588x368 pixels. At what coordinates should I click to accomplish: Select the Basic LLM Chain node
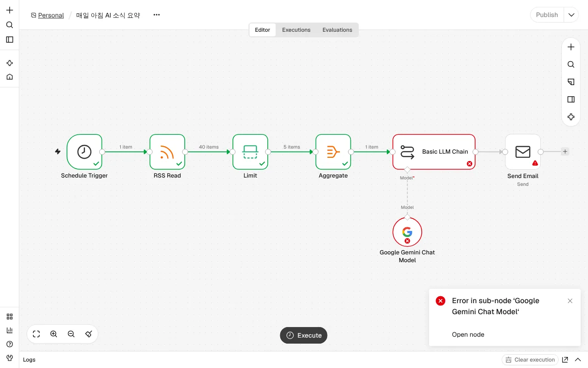pyautogui.click(x=434, y=152)
